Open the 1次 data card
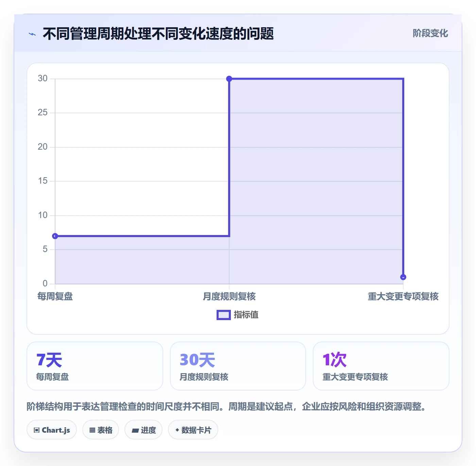This screenshot has width=476, height=466. (x=381, y=366)
